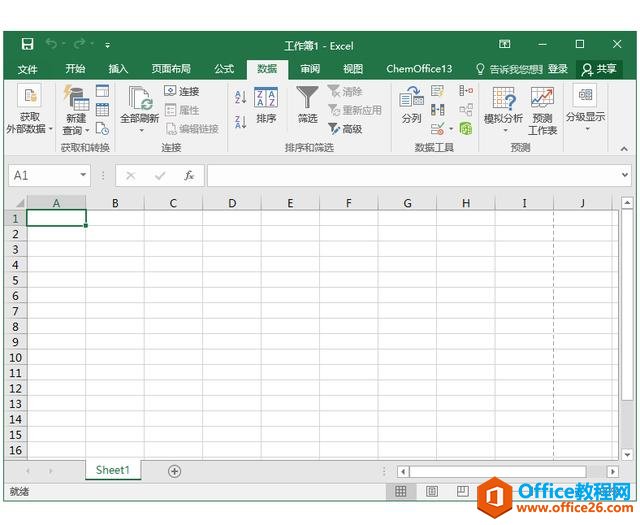Click Show Queries icon beside 新建查询
This screenshot has height=525, width=640.
click(102, 91)
